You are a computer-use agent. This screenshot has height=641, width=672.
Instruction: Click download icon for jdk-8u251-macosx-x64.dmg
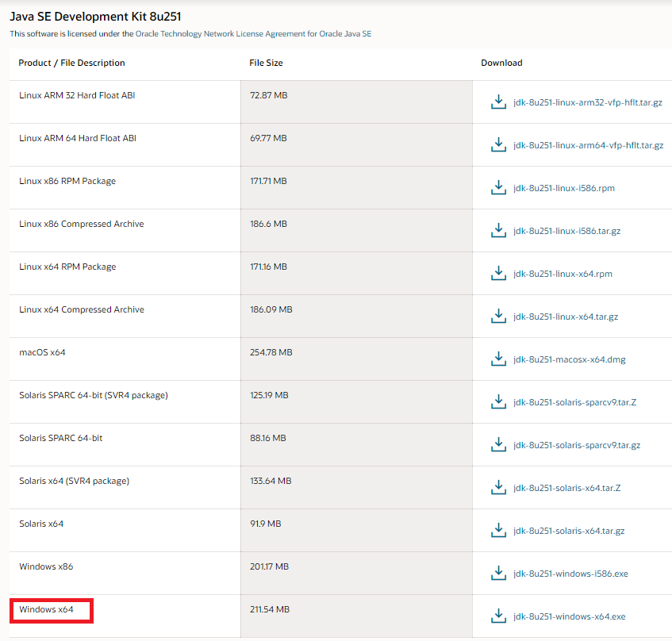click(x=498, y=359)
